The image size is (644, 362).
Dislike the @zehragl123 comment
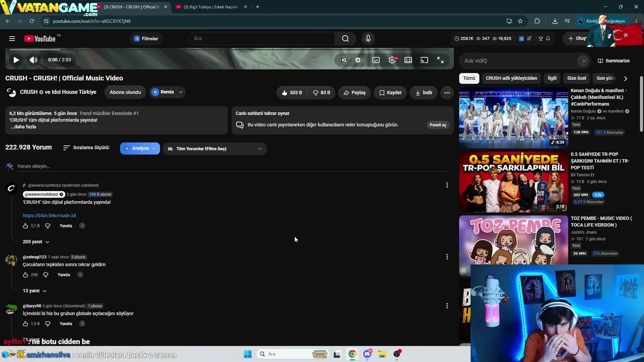click(46, 275)
